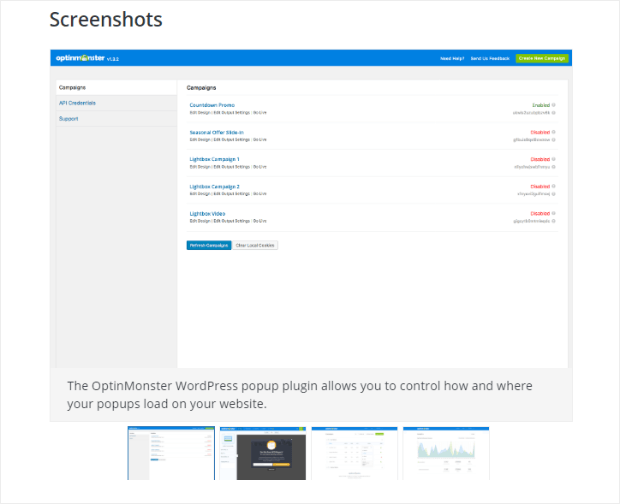Click Edit Design under Lightbox Video
This screenshot has width=620, height=504.
point(200,221)
